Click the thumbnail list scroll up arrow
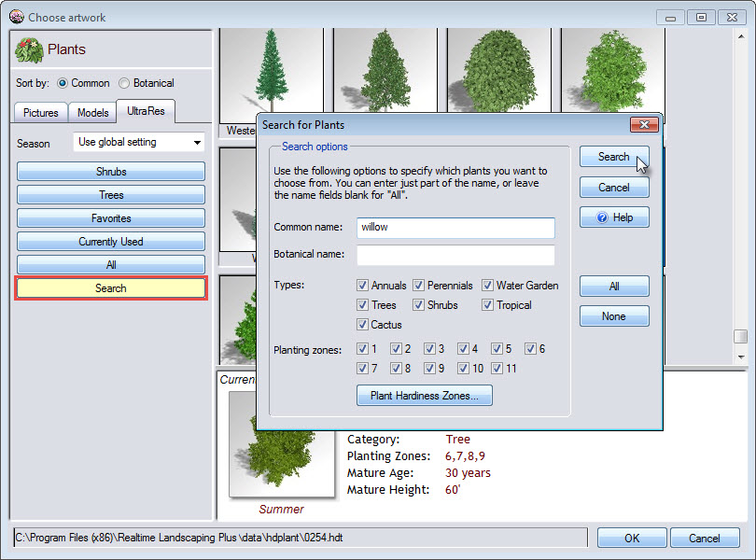This screenshot has width=756, height=560. coord(741,36)
